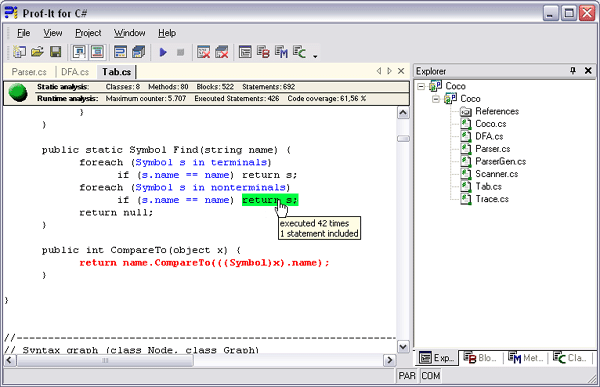Open the Project menu

click(x=88, y=33)
